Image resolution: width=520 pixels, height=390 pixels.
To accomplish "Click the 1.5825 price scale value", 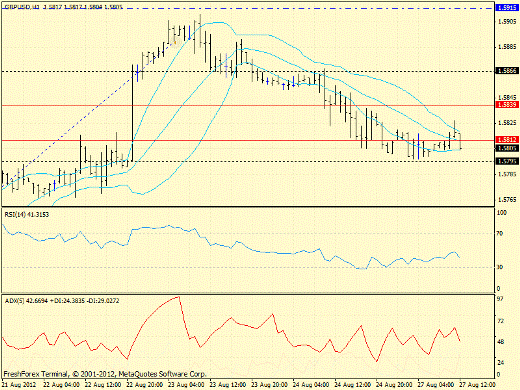I will 507,123.
